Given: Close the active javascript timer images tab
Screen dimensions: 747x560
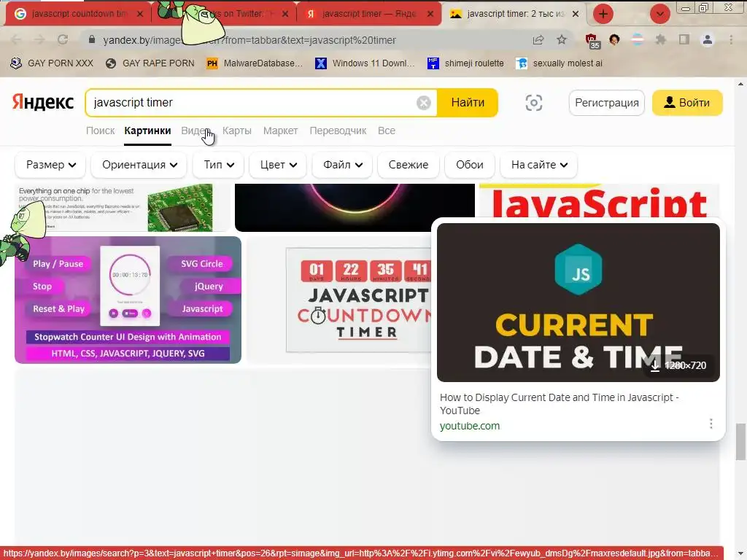Looking at the screenshot, I should (x=576, y=15).
